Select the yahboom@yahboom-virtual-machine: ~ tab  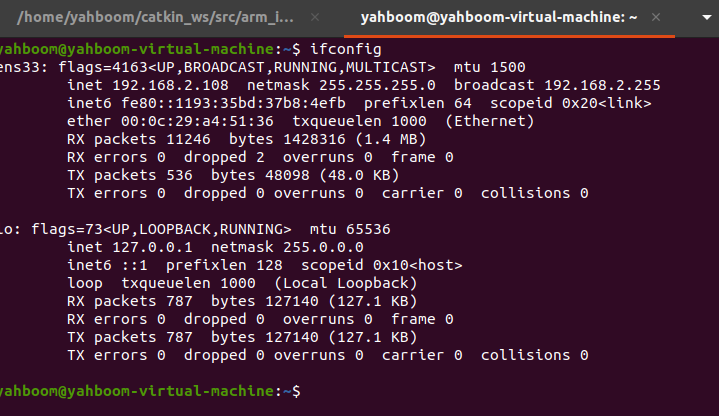click(x=499, y=17)
